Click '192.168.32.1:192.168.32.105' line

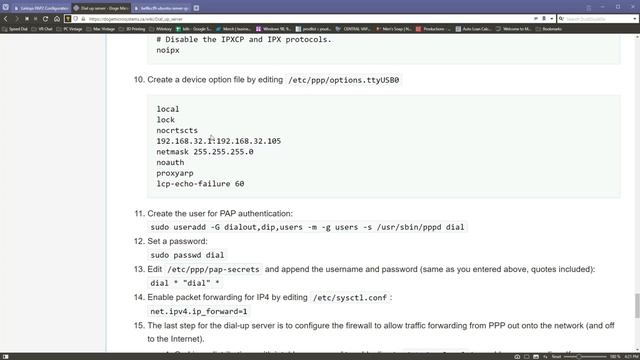(219, 141)
